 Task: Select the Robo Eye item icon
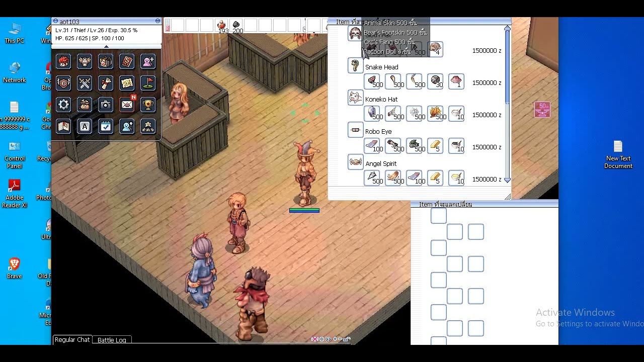[x=355, y=130]
